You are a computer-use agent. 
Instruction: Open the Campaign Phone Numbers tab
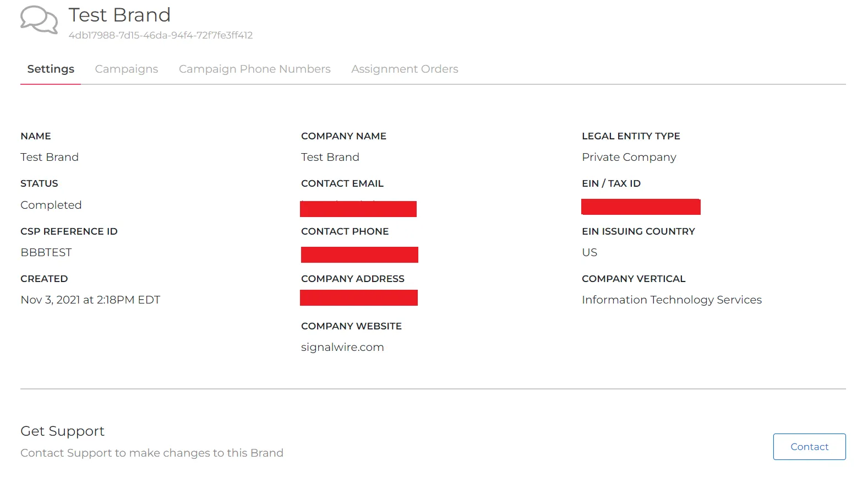tap(254, 69)
